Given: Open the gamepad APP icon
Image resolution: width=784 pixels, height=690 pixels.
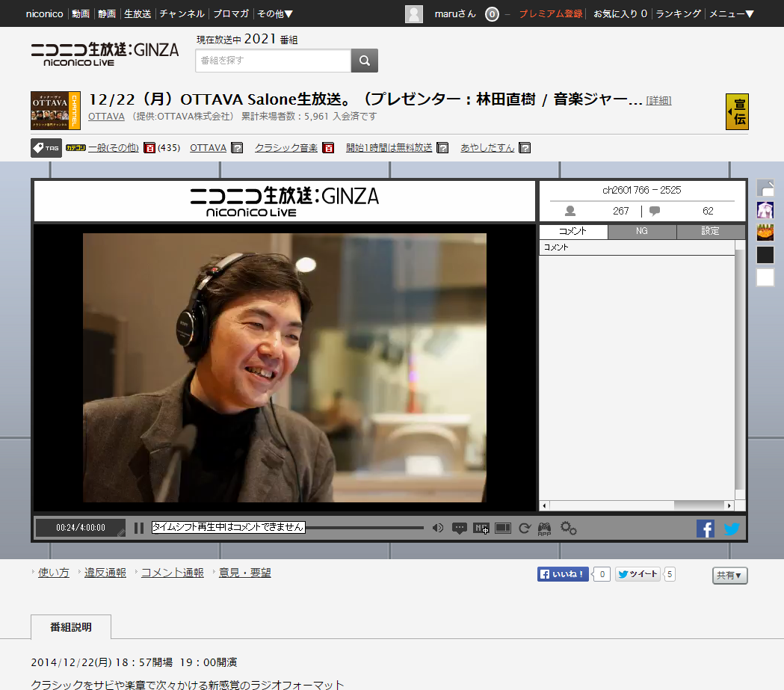Looking at the screenshot, I should coord(545,529).
